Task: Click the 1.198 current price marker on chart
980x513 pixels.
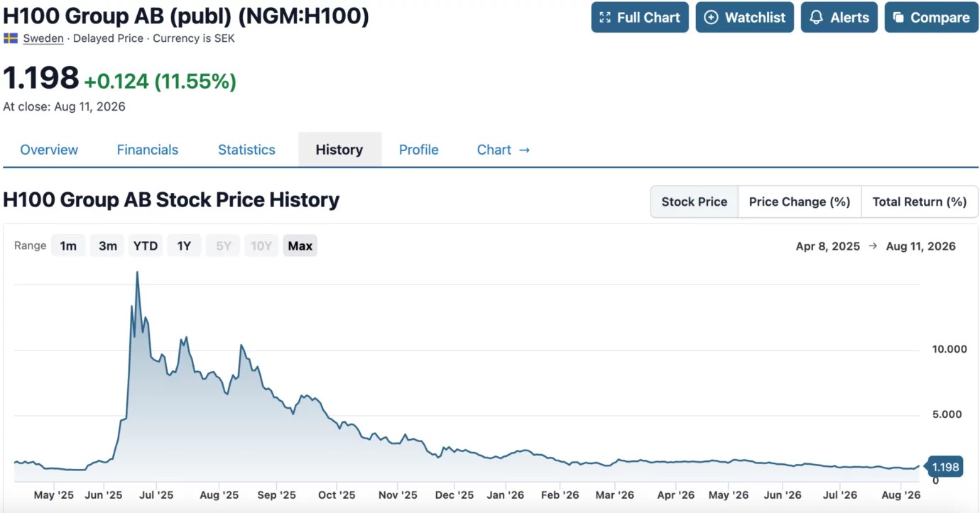Action: (945, 468)
